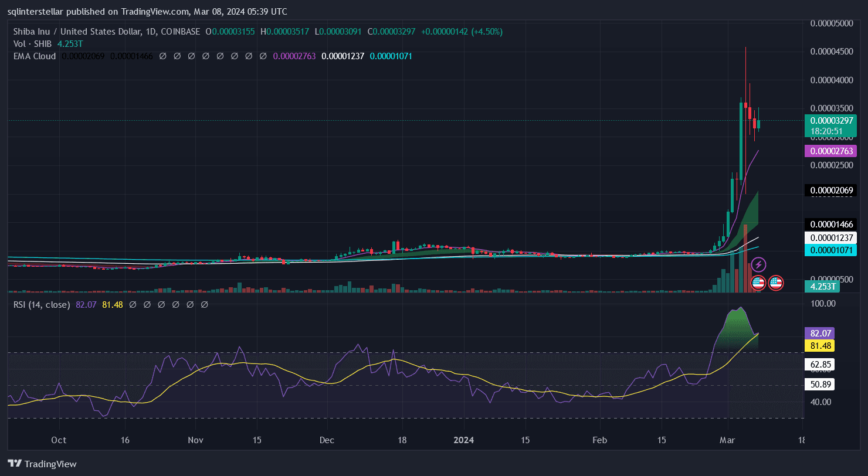Image resolution: width=868 pixels, height=476 pixels.
Task: Click the right US flag event icon
Action: [776, 283]
